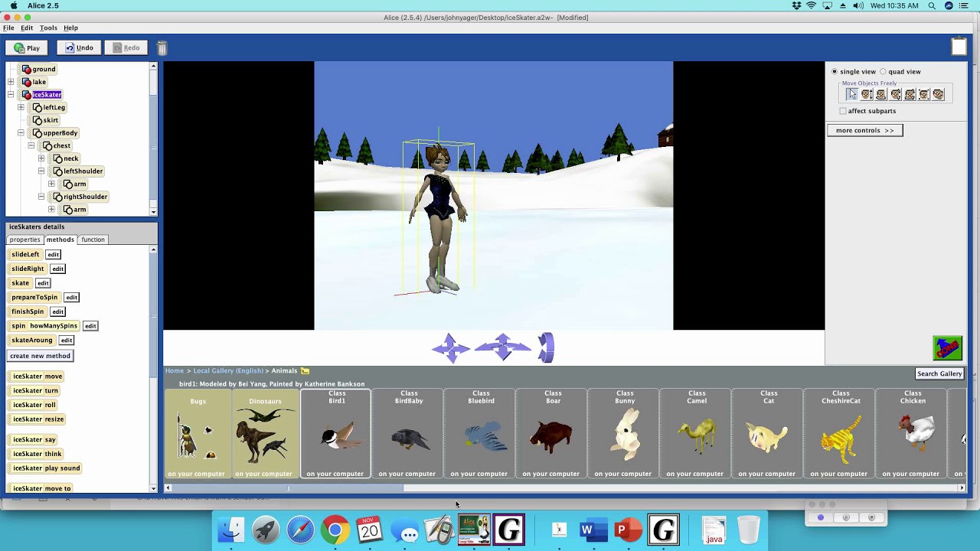The width and height of the screenshot is (980, 551).
Task: Select the Class Chicken gallery thumbnail
Action: pos(912,434)
